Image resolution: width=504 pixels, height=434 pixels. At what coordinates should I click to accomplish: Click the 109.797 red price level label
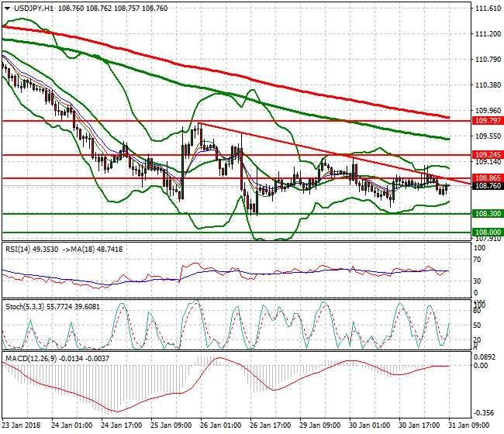click(x=488, y=121)
